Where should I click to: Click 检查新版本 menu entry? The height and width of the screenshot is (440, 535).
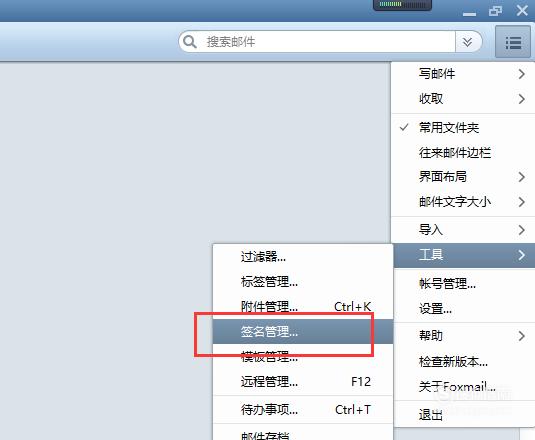point(464,362)
